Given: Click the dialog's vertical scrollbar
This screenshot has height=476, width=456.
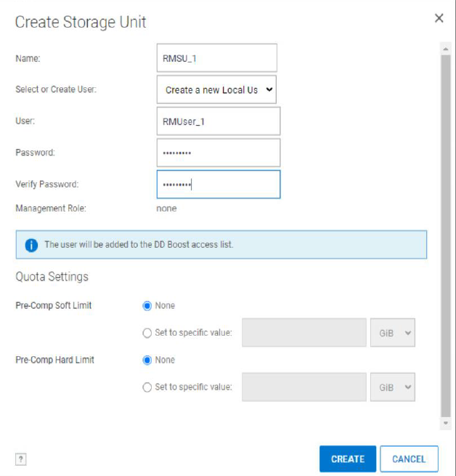Looking at the screenshot, I should coord(445,218).
